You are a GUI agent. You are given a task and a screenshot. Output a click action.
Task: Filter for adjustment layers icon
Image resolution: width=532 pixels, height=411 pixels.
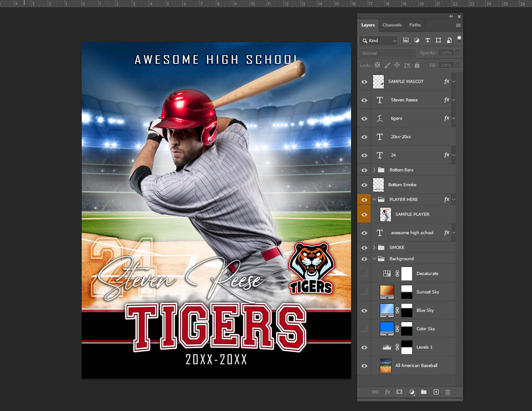417,40
